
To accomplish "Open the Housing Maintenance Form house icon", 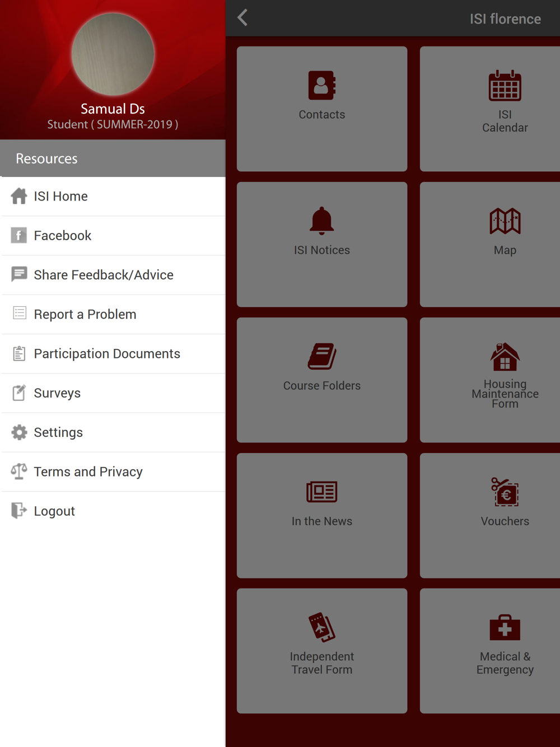I will (x=505, y=357).
